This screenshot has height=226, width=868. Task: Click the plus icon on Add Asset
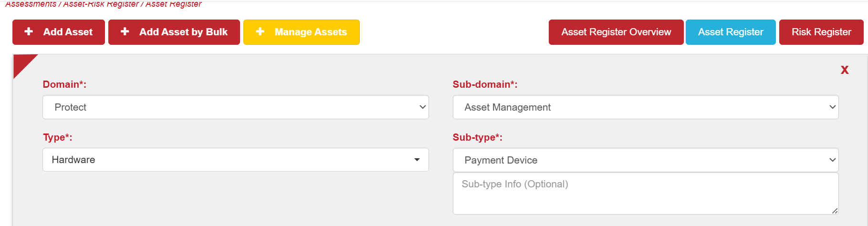29,31
